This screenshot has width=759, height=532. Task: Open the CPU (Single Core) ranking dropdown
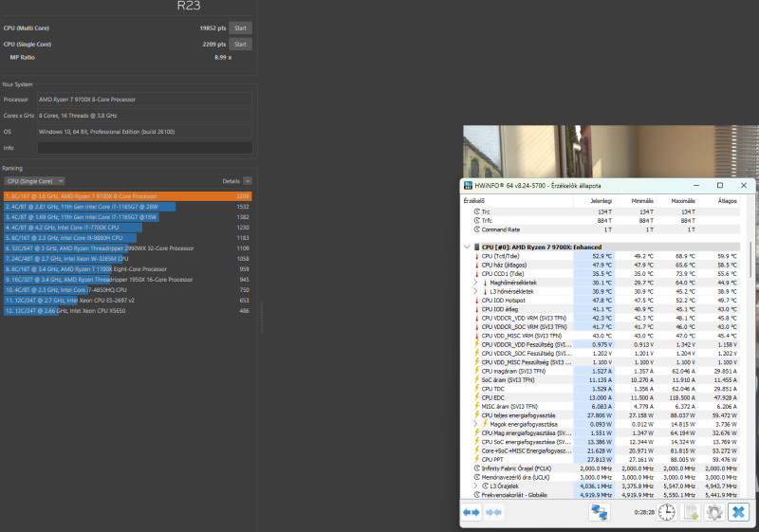pos(34,181)
